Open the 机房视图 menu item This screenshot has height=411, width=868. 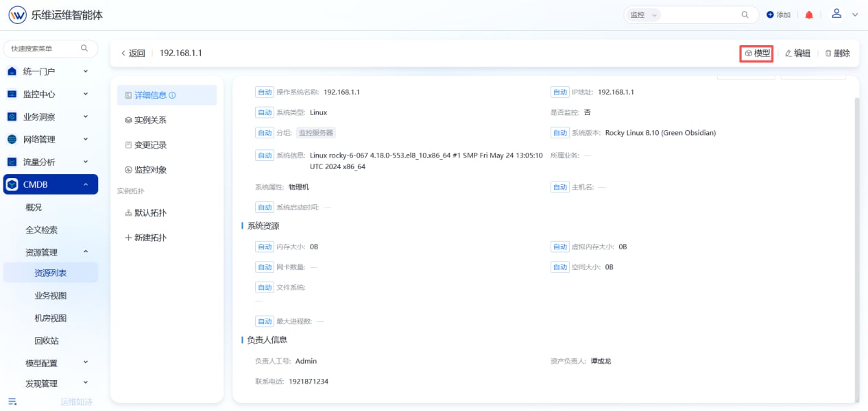coord(51,319)
